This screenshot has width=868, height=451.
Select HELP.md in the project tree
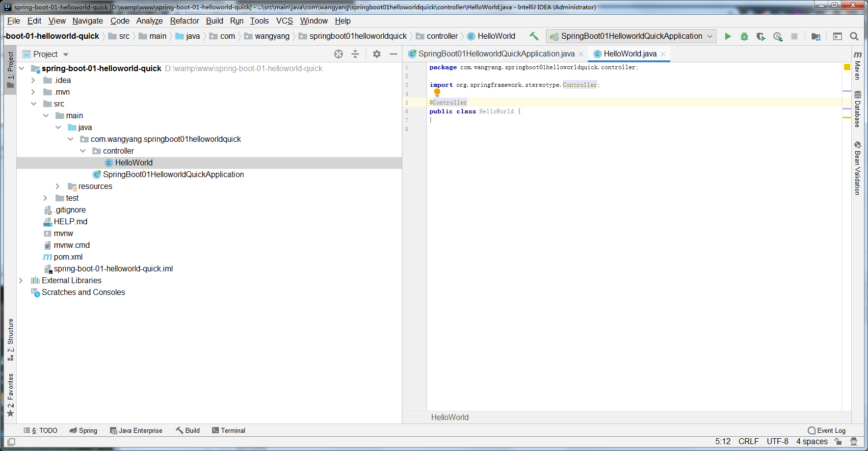click(71, 221)
